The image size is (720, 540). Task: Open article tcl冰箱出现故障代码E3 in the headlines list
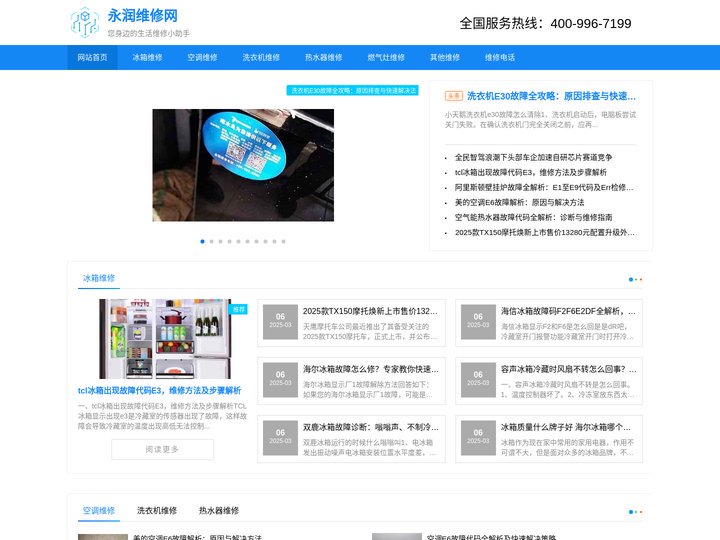click(531, 172)
